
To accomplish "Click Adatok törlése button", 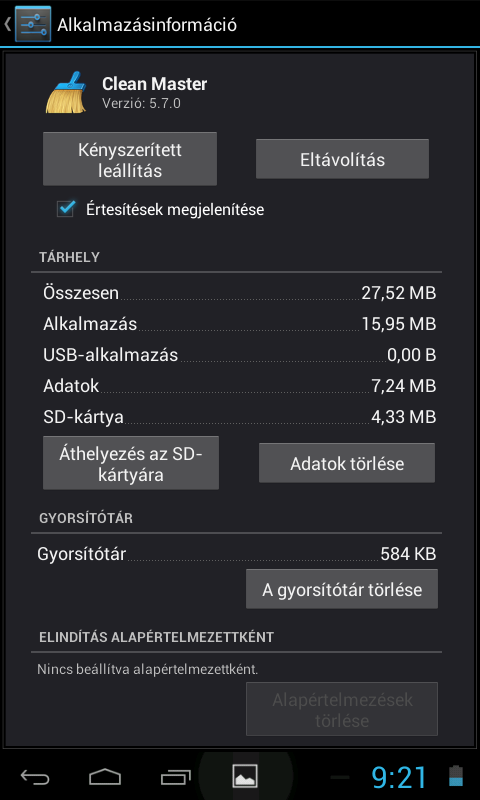I will (x=347, y=463).
